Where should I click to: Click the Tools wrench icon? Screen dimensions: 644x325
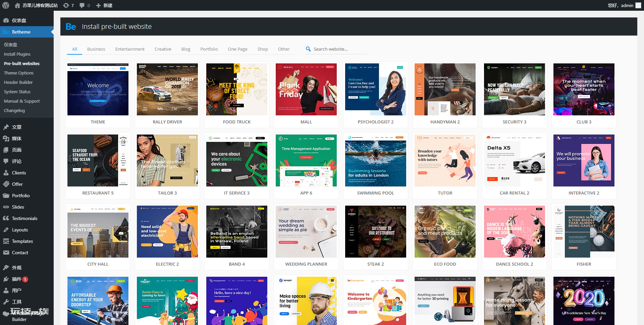[x=6, y=302]
